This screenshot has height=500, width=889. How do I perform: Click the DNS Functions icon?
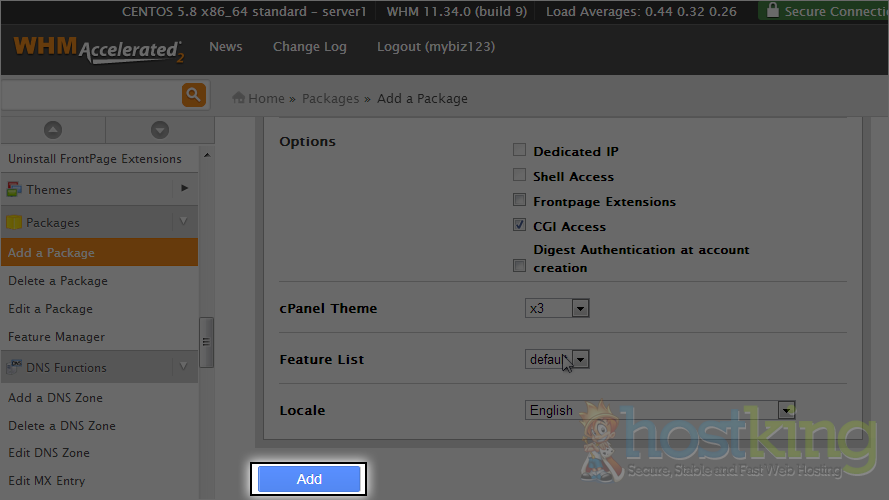[x=14, y=367]
